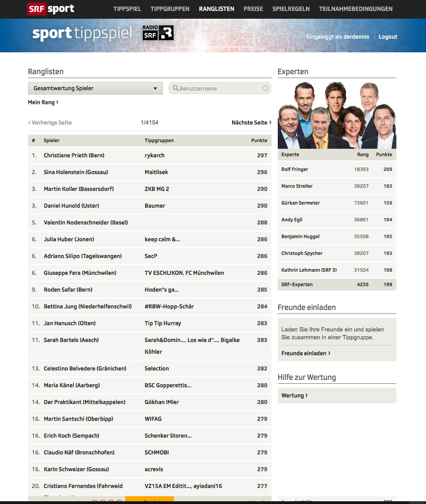Open the Gesamtwertung Spieler dropdown
The height and width of the screenshot is (504, 426).
(x=95, y=88)
